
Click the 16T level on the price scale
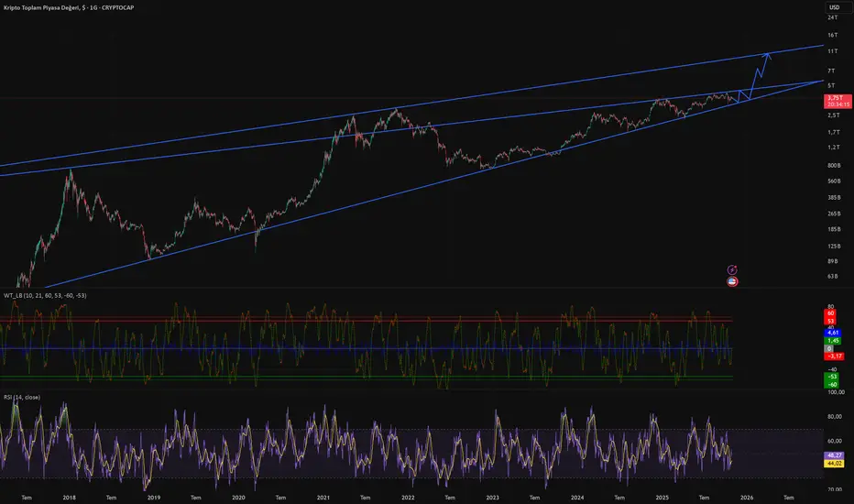[832, 35]
